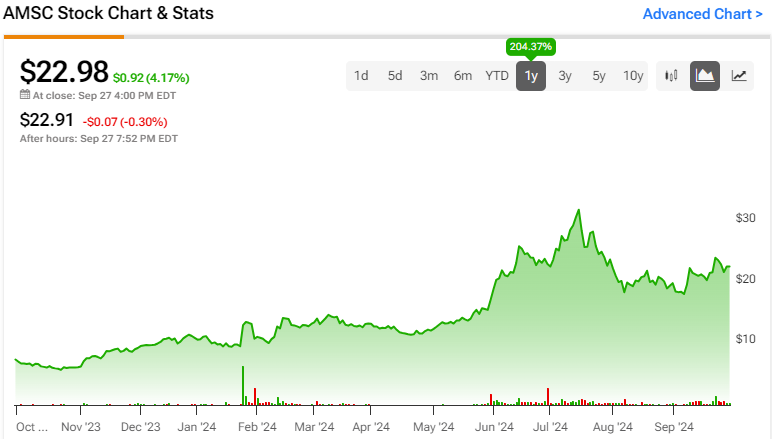The width and height of the screenshot is (772, 439).
Task: Select the 3m time range
Action: click(x=429, y=76)
